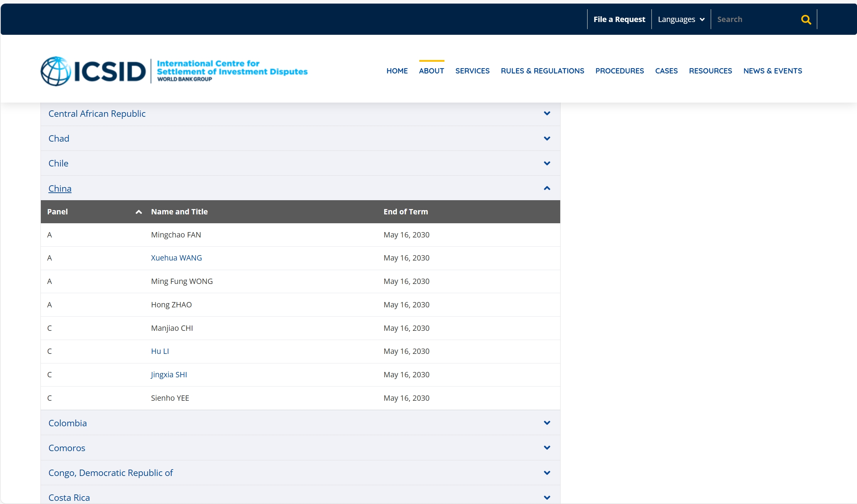This screenshot has height=504, width=857.
Task: Collapse the China section chevron
Action: pos(547,188)
